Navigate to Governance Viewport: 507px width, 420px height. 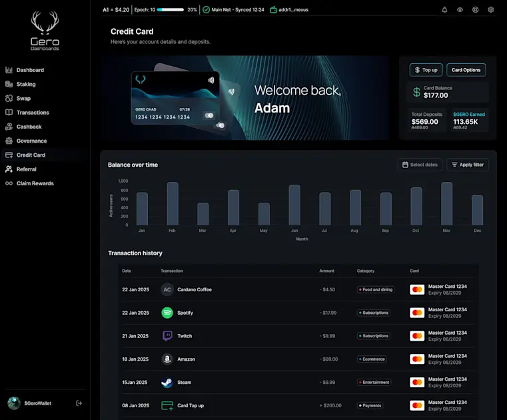coord(26,141)
